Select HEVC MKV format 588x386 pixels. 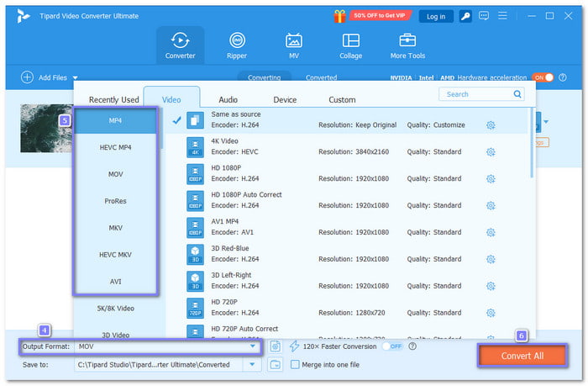[x=115, y=255]
